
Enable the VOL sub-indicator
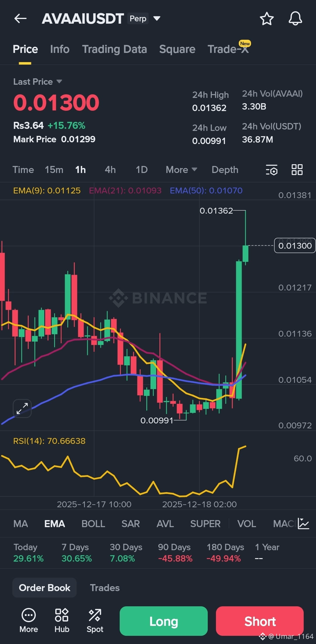click(x=247, y=524)
